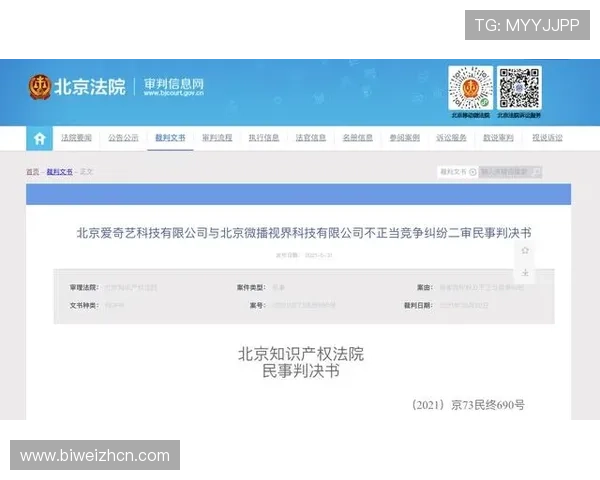Click the 首页 breadcrumb link
This screenshot has height=480, width=600.
[x=33, y=172]
